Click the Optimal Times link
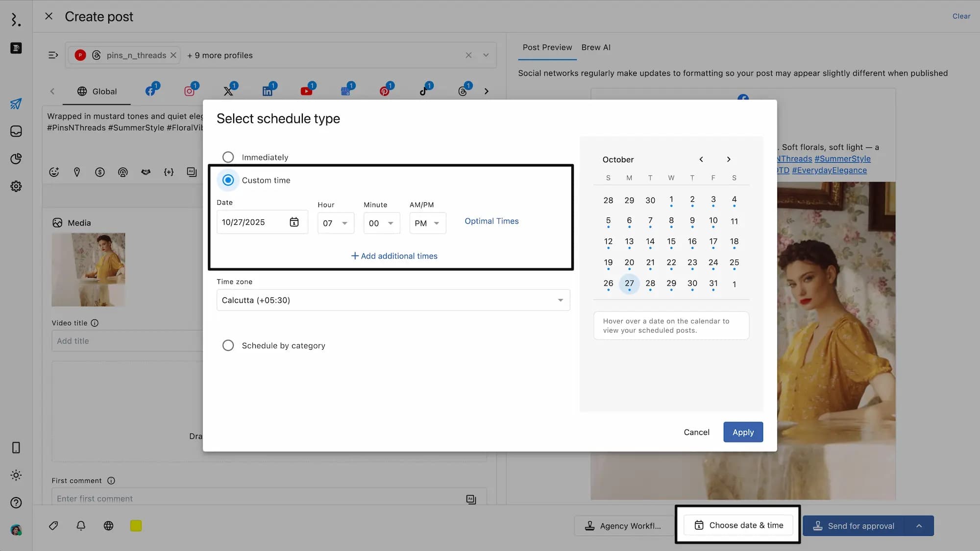Screen dimensions: 980x551 tap(491, 221)
